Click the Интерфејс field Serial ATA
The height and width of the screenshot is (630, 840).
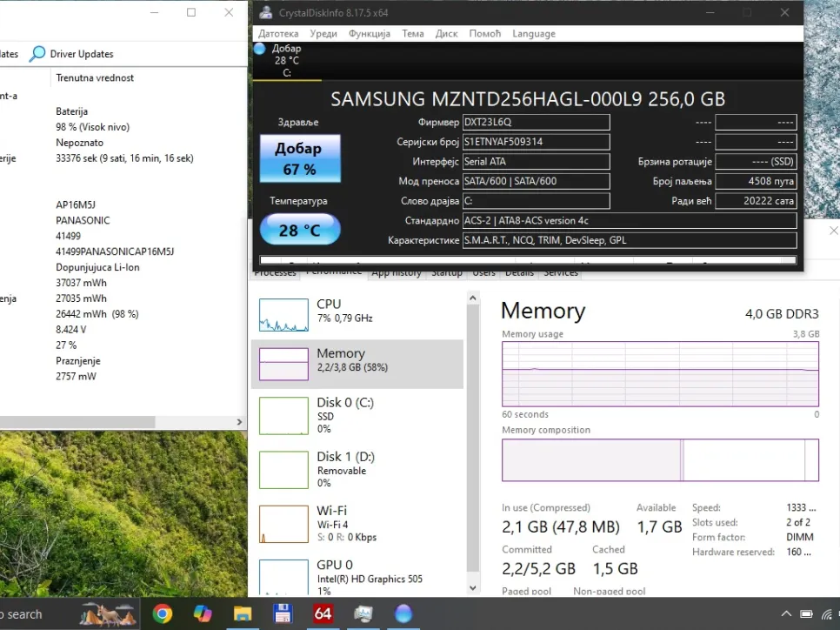pos(537,161)
